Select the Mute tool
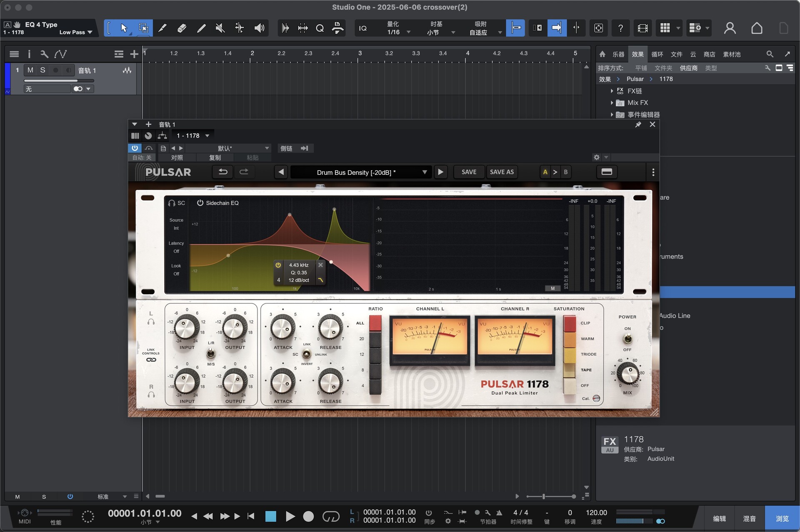This screenshot has width=800, height=532. [220, 28]
